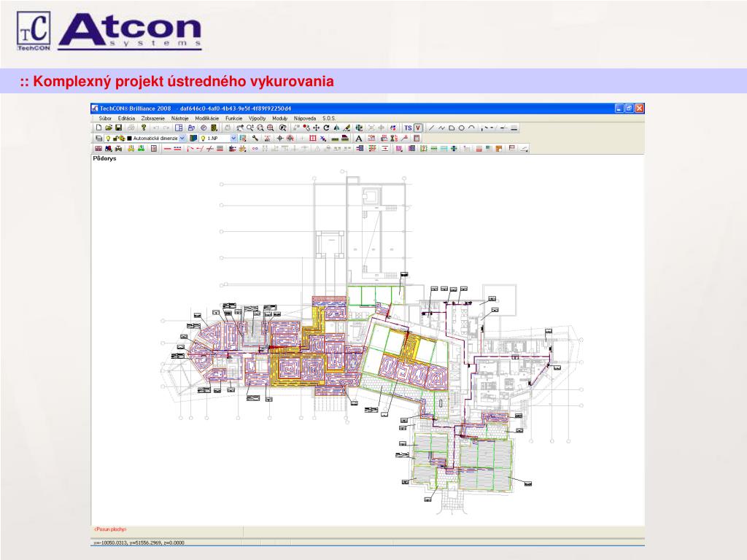Select the Pan (four-arrow move) tool
747x560 pixels.
(317, 128)
